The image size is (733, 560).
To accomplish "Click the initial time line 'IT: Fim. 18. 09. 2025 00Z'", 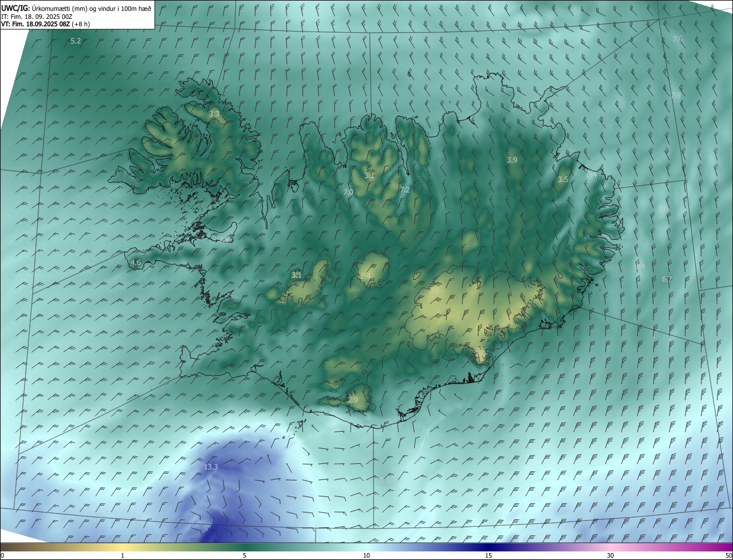I will point(38,16).
